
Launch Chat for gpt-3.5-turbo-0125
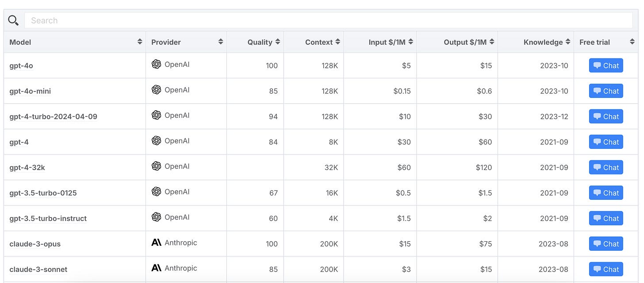606,193
